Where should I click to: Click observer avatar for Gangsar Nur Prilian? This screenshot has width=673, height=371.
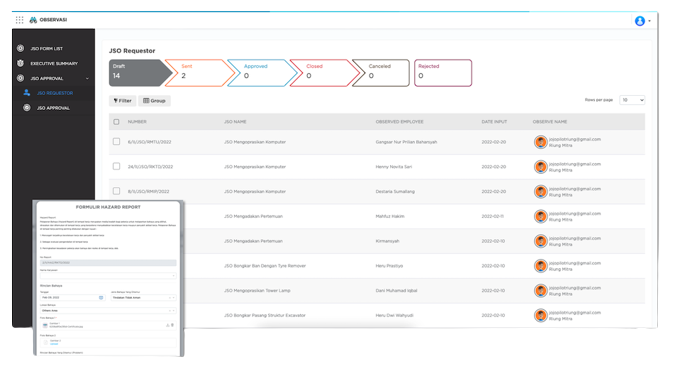tap(540, 142)
